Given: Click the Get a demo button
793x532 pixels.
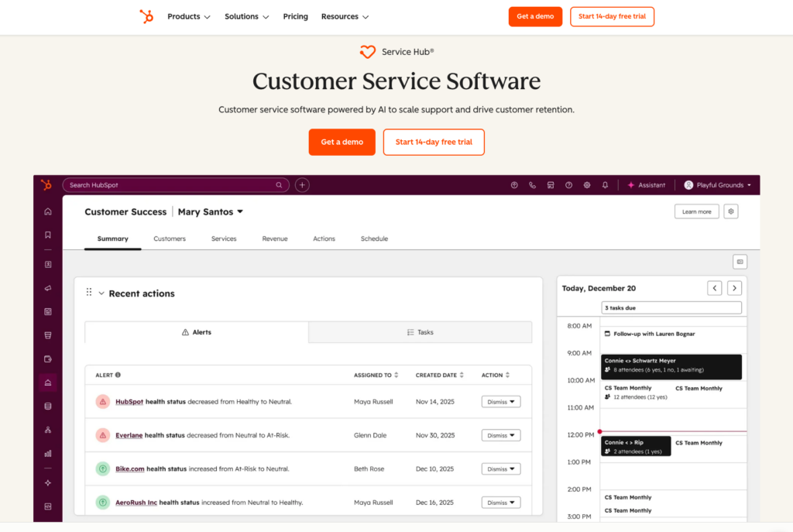Looking at the screenshot, I should [x=342, y=142].
